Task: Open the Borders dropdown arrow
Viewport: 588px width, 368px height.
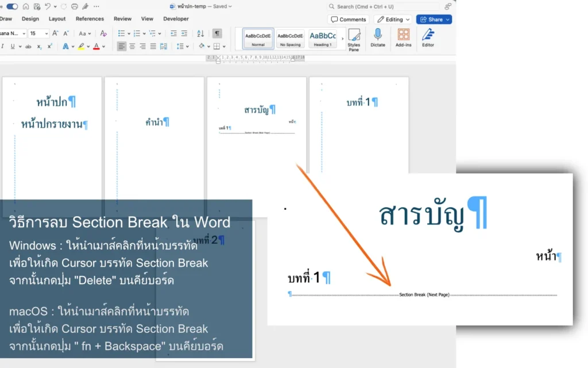Action: [224, 47]
